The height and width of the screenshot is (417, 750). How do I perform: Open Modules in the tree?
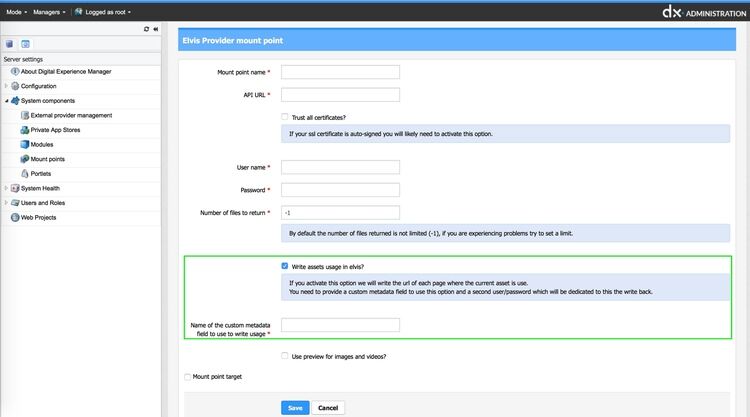[42, 144]
